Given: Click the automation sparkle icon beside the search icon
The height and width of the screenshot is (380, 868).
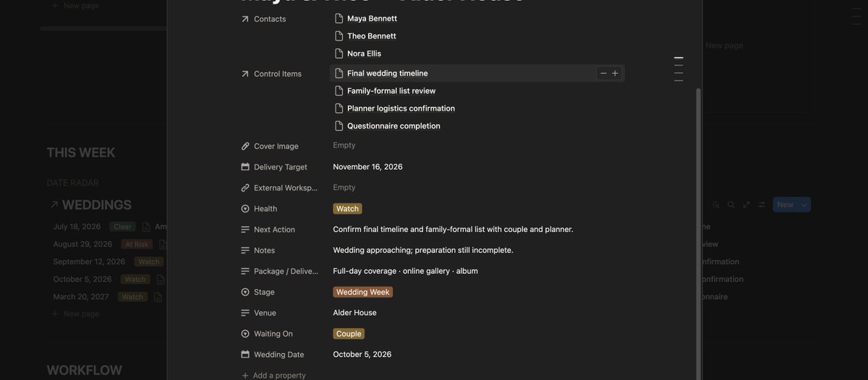Looking at the screenshot, I should point(716,204).
